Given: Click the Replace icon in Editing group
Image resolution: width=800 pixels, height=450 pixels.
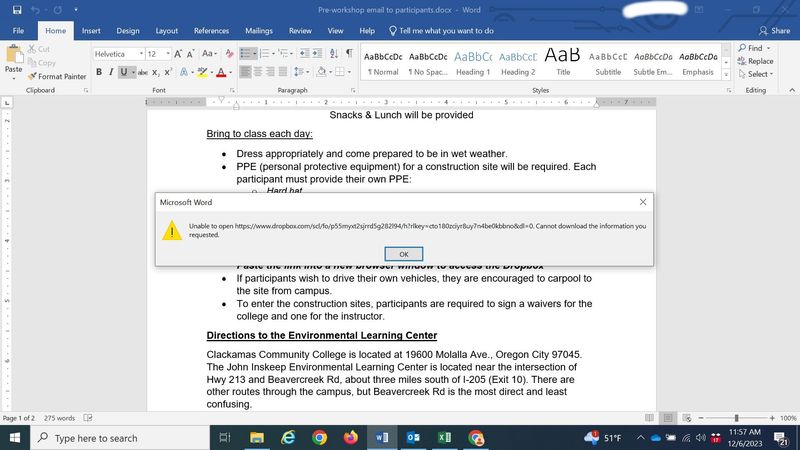Looking at the screenshot, I should pyautogui.click(x=753, y=61).
